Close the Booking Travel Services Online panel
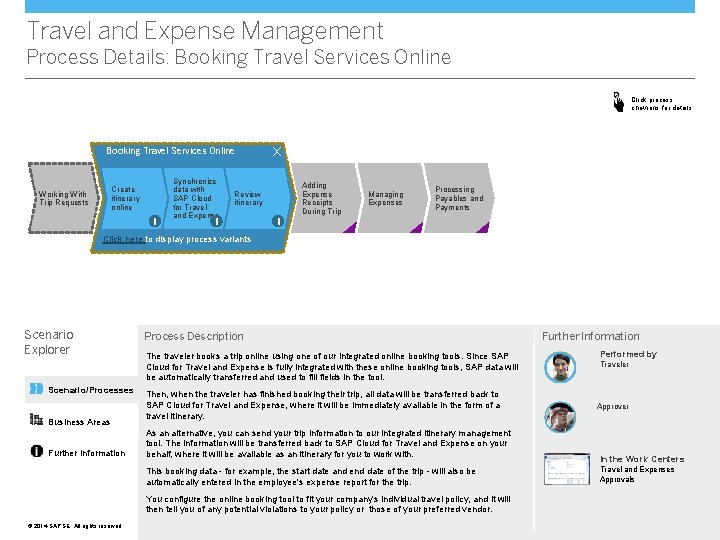Viewport: 720px width, 540px height. (276, 152)
